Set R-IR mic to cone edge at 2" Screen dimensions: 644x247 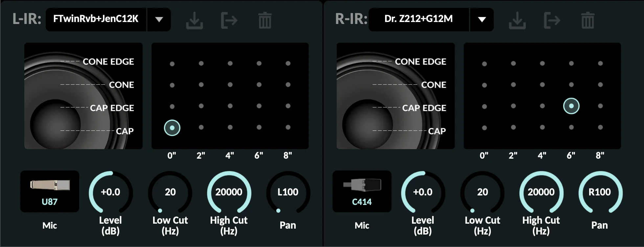pos(513,63)
